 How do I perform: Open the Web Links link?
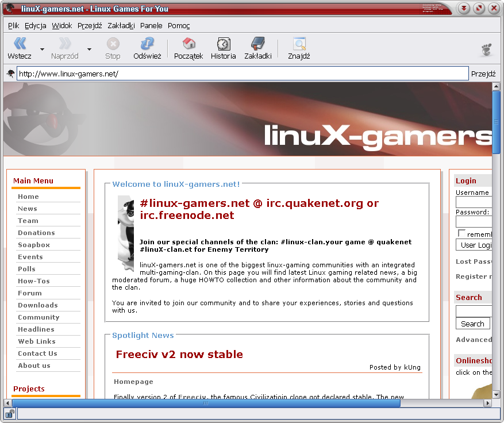tap(37, 341)
